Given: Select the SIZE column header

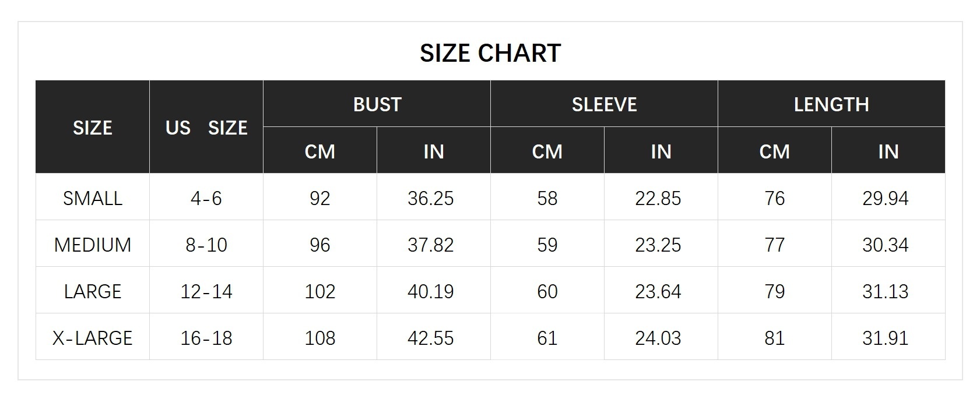Looking at the screenshot, I should (x=93, y=128).
